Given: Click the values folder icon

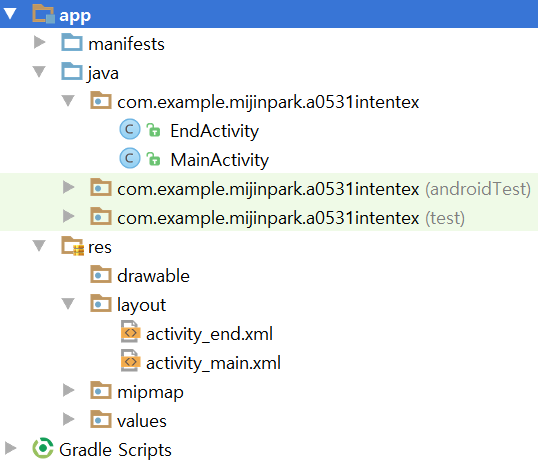Looking at the screenshot, I should click(x=101, y=419).
